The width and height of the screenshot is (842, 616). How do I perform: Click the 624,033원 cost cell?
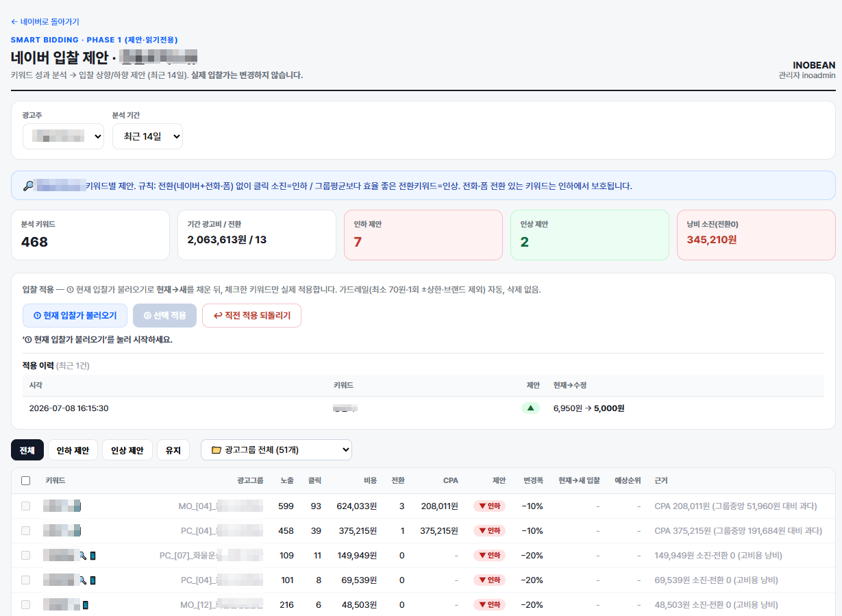click(x=357, y=506)
